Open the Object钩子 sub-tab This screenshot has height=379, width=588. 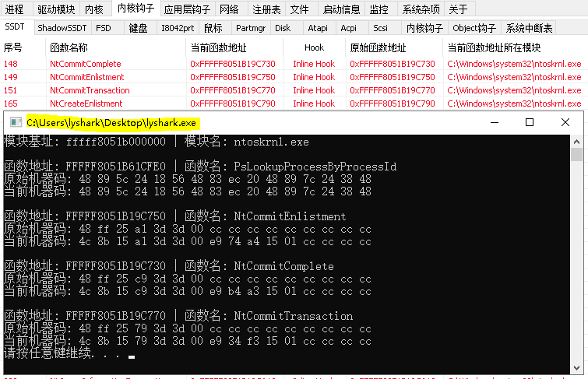coord(474,28)
